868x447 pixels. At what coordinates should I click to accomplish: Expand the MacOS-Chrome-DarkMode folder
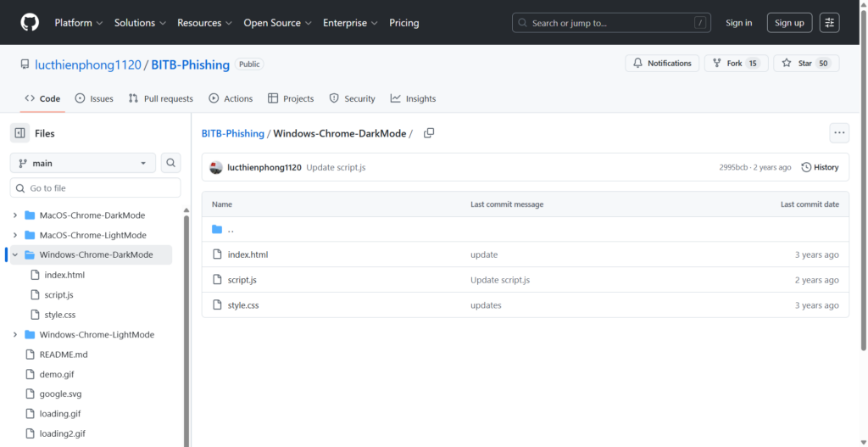pos(15,215)
